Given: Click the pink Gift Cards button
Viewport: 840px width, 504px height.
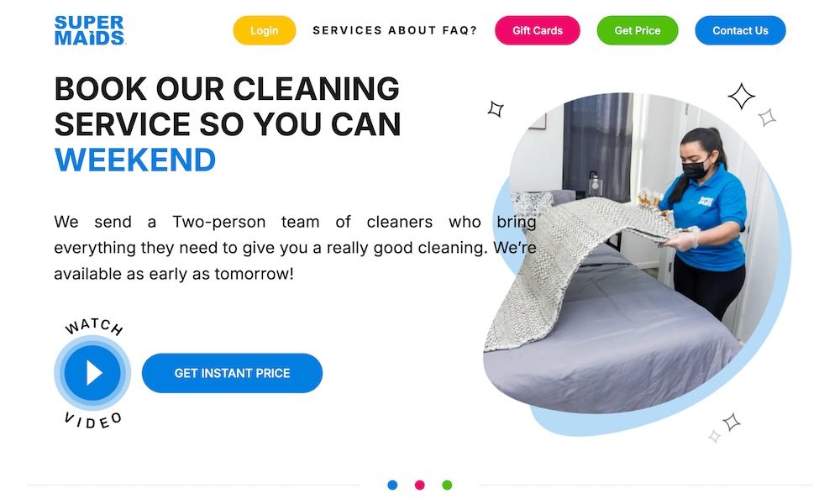Looking at the screenshot, I should click(538, 30).
